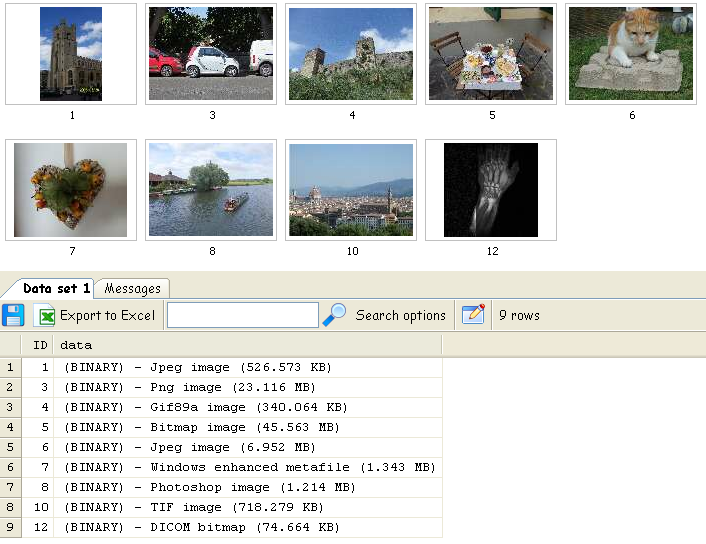This screenshot has width=706, height=544.
Task: Click the ID column header
Action: click(37, 345)
